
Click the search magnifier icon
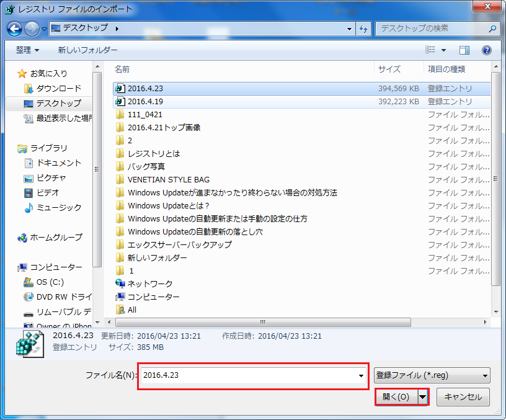[x=493, y=29]
